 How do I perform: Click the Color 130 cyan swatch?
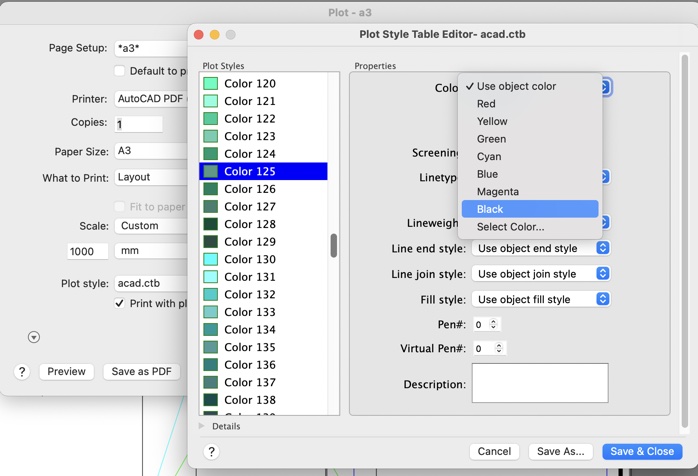pos(211,260)
